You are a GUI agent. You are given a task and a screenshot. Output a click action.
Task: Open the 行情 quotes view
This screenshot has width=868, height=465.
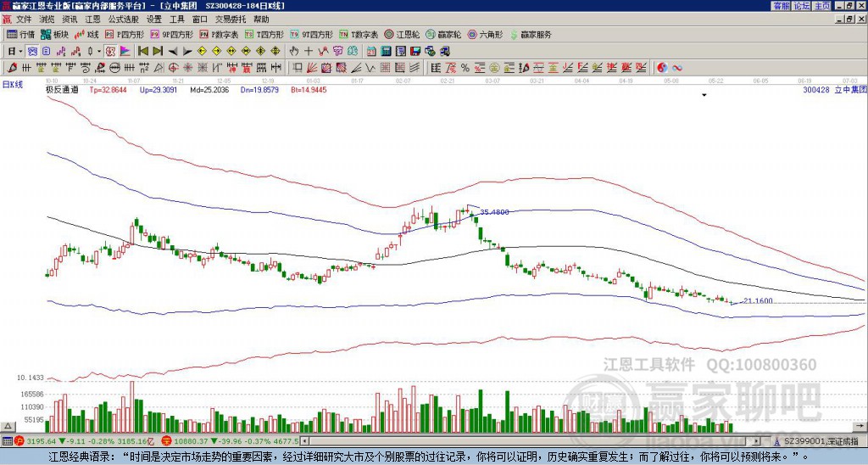pyautogui.click(x=20, y=34)
